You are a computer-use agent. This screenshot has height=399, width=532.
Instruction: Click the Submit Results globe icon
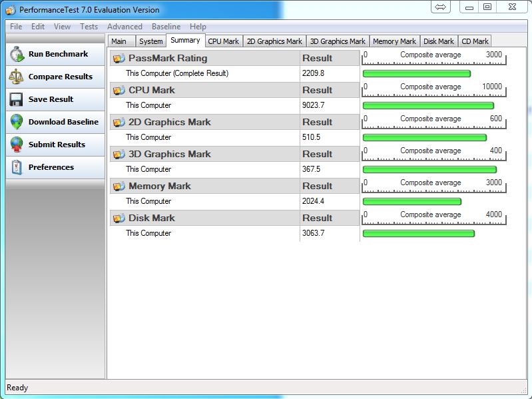click(x=17, y=145)
